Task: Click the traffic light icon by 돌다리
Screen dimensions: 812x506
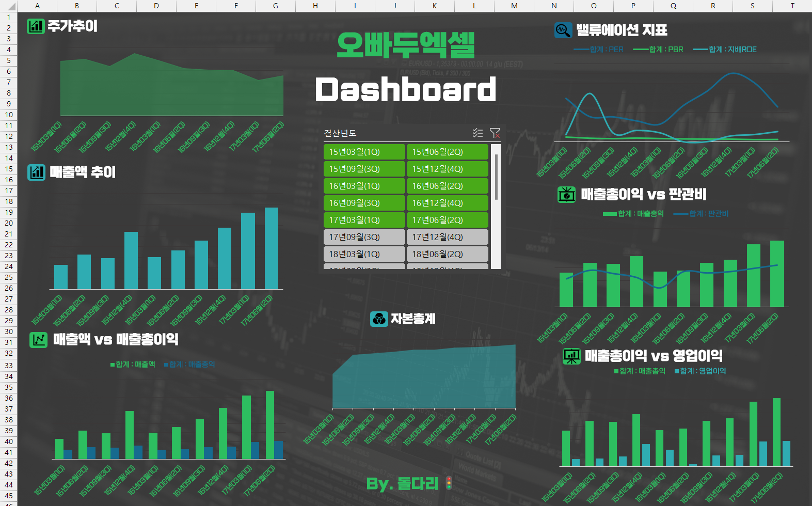Action: [449, 483]
